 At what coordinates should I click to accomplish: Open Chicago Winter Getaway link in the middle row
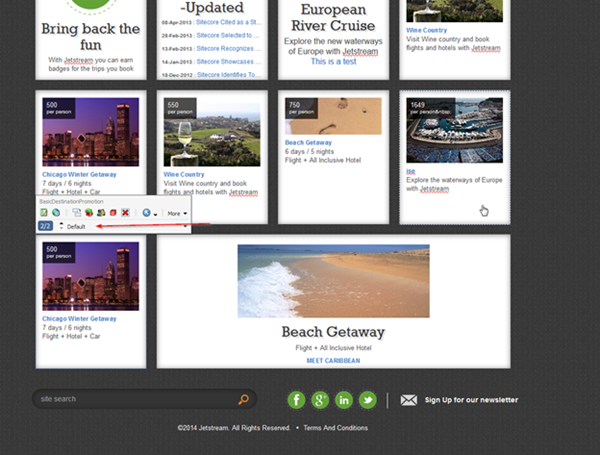pyautogui.click(x=79, y=174)
